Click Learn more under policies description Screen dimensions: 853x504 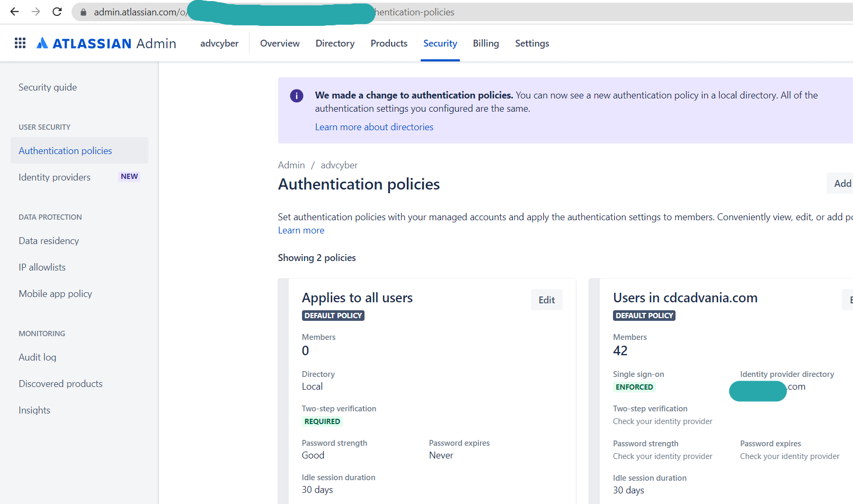[x=301, y=230]
